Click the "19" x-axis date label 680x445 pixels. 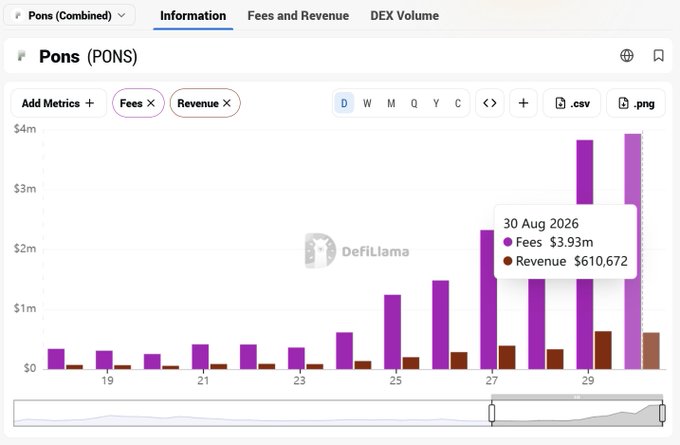point(107,380)
